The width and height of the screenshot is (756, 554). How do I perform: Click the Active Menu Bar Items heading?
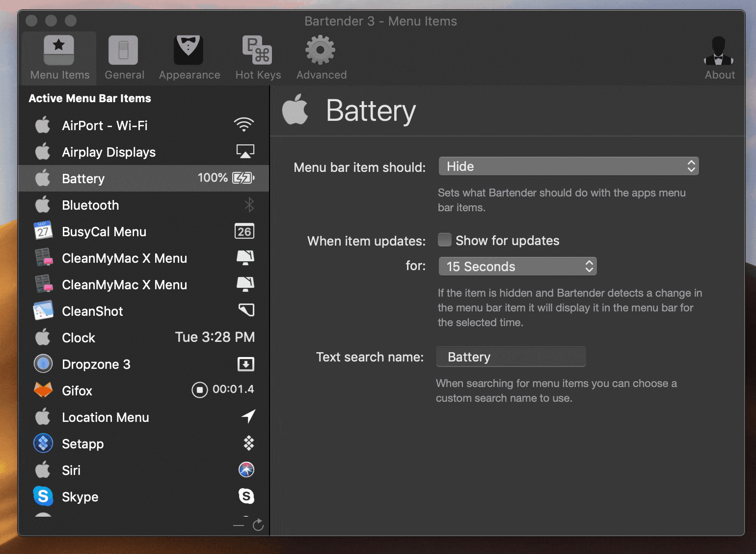pos(90,98)
